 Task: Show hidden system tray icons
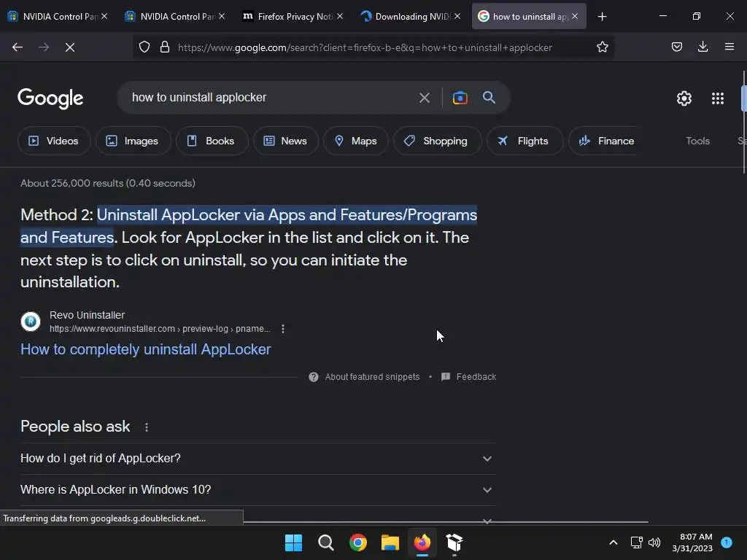613,542
